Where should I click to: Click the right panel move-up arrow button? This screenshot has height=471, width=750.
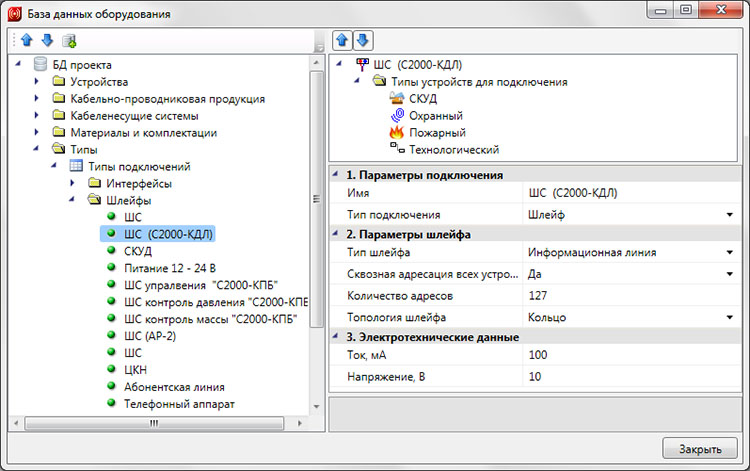click(342, 40)
